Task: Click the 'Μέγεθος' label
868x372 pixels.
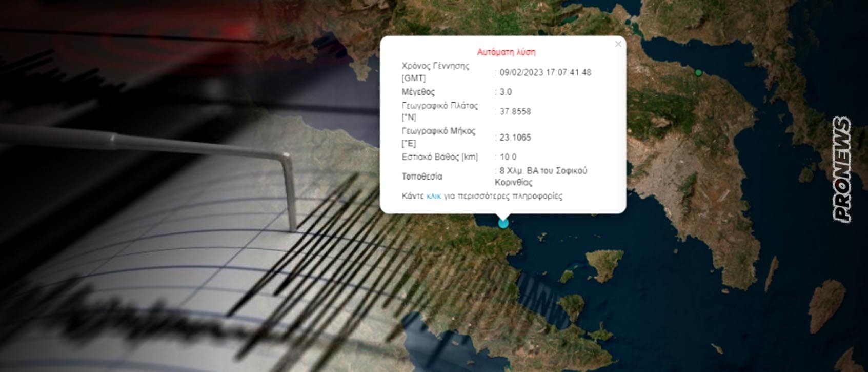Action: coord(418,92)
